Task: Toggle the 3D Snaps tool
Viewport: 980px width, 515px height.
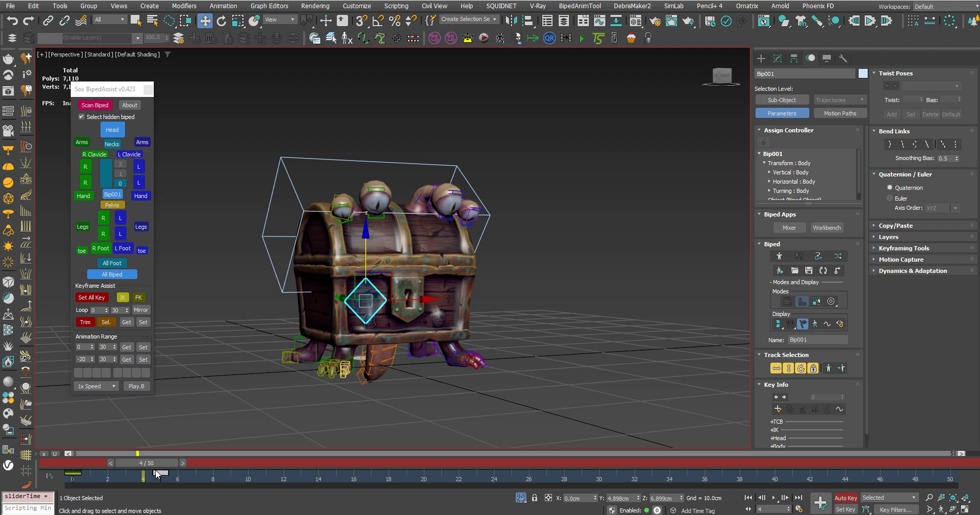Action: [x=361, y=21]
